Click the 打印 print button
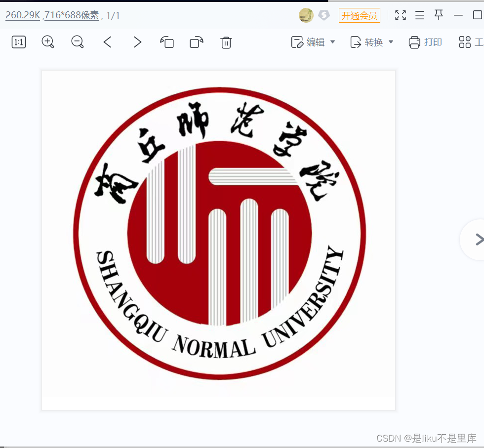 pyautogui.click(x=425, y=42)
